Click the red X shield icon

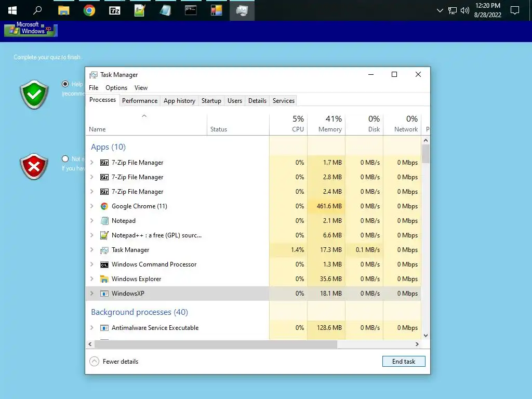tap(34, 167)
